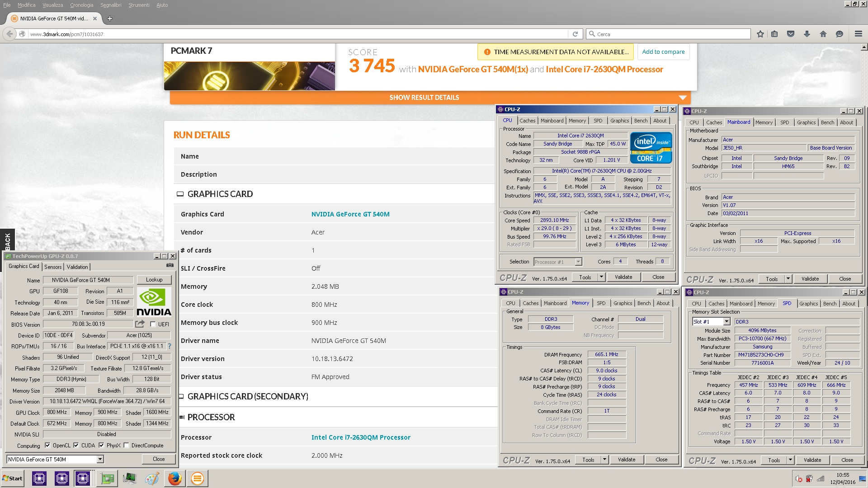868x488 pixels.
Task: Toggle the PhysX computing checkbox
Action: coord(101,445)
